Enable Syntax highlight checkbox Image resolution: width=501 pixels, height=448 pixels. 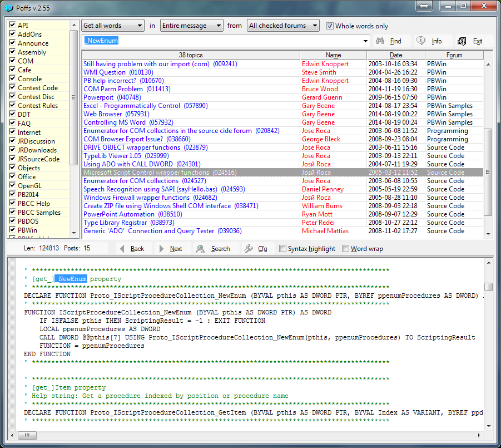pos(282,249)
